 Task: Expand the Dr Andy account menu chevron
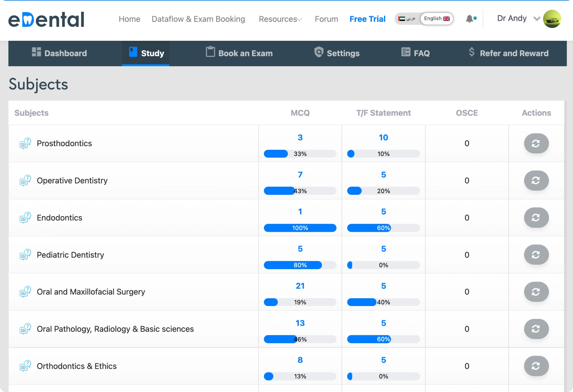coord(537,19)
